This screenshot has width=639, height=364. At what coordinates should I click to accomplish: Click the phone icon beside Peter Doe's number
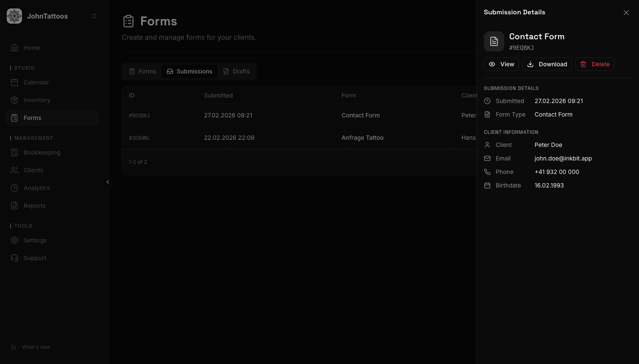(x=487, y=172)
